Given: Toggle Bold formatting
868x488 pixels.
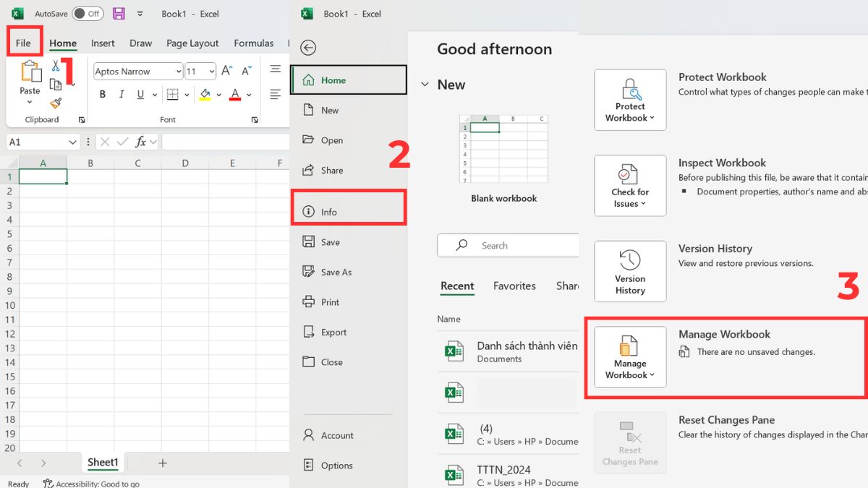Looking at the screenshot, I should click(x=102, y=95).
